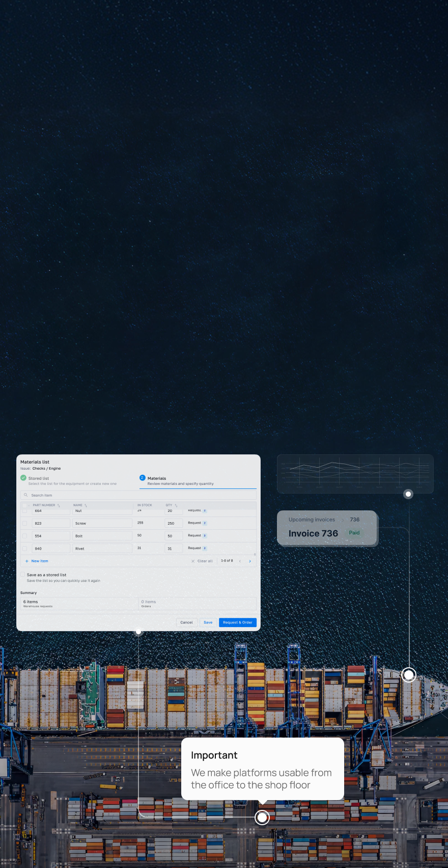Edit part number field 554
The width and height of the screenshot is (448, 868).
coord(51,536)
